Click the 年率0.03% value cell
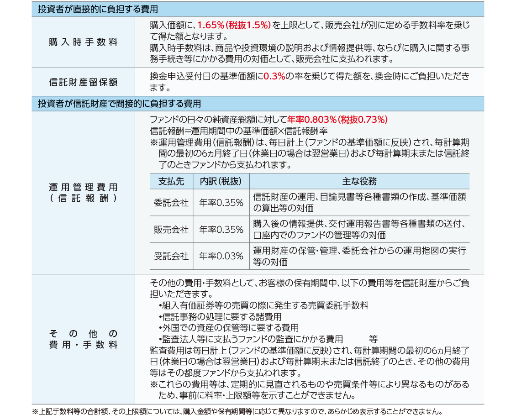The image size is (516, 420). 221,256
